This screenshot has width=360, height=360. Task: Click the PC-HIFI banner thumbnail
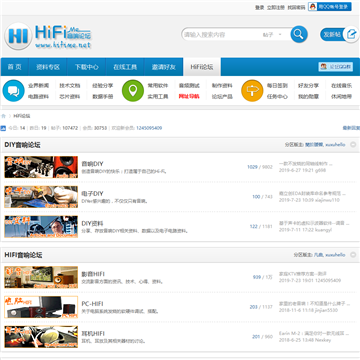coord(41,307)
